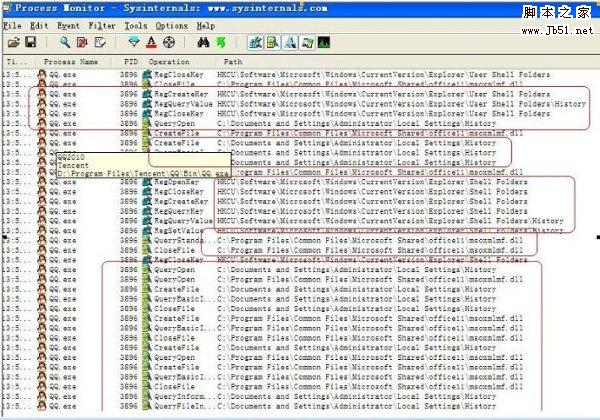The width and height of the screenshot is (600, 420).
Task: Click the QQ penguin icon in the QueryFileIn... row
Action: (x=42, y=406)
